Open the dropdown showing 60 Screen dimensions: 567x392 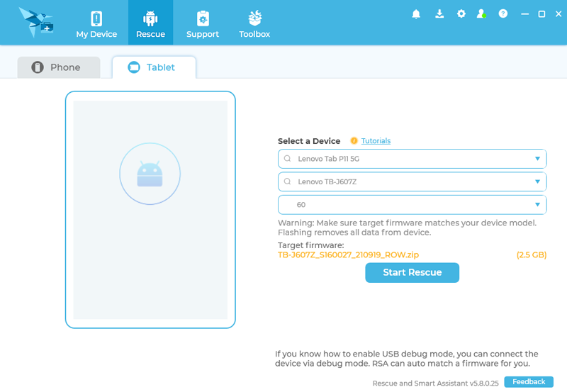click(412, 205)
